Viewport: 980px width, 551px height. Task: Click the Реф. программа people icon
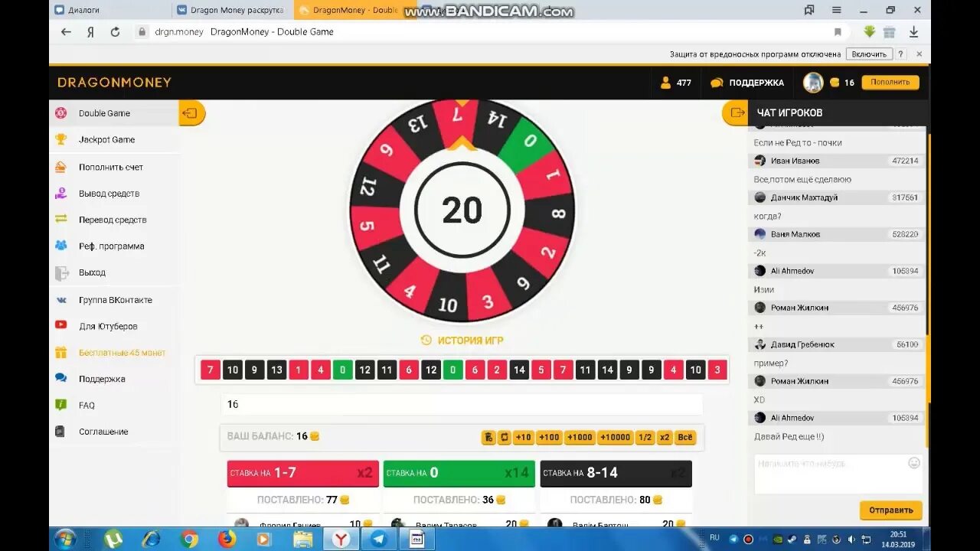[60, 246]
